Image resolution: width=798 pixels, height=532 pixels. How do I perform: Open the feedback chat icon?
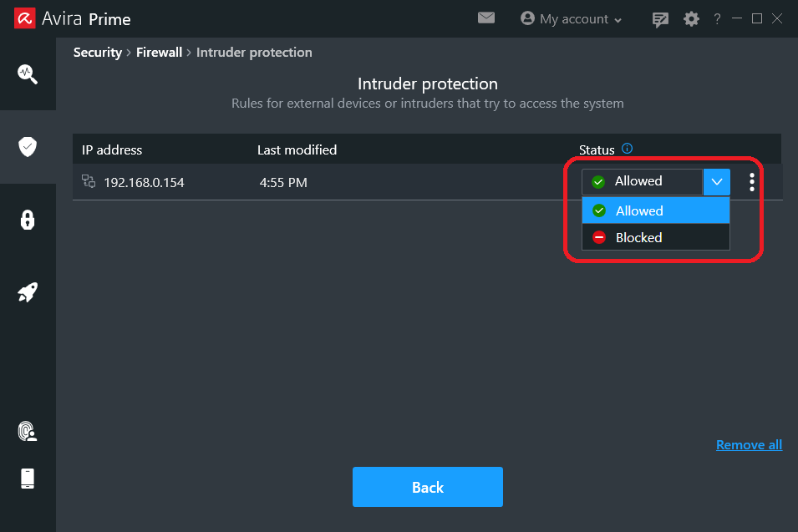(660, 19)
